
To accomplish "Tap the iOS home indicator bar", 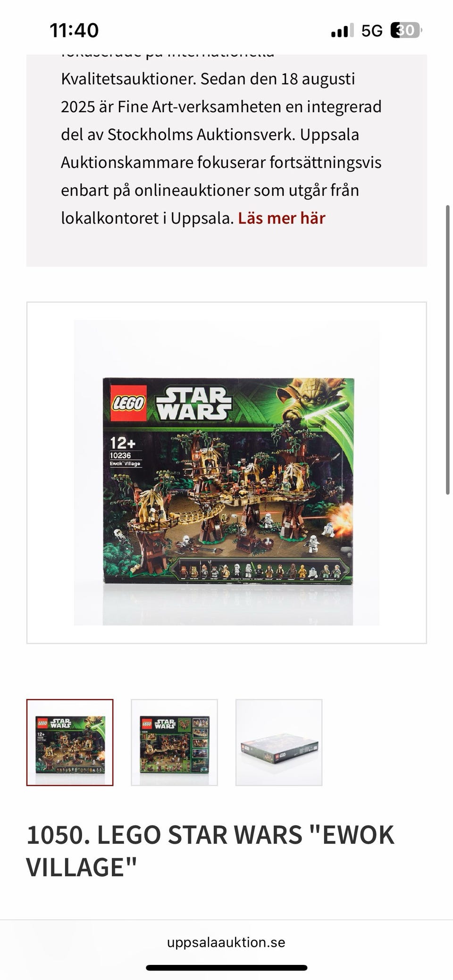I will tap(226, 968).
